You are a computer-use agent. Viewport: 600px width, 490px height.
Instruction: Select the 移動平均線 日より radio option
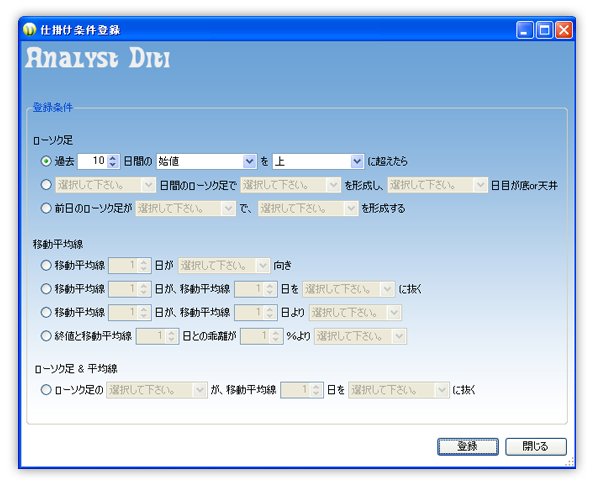coord(46,313)
